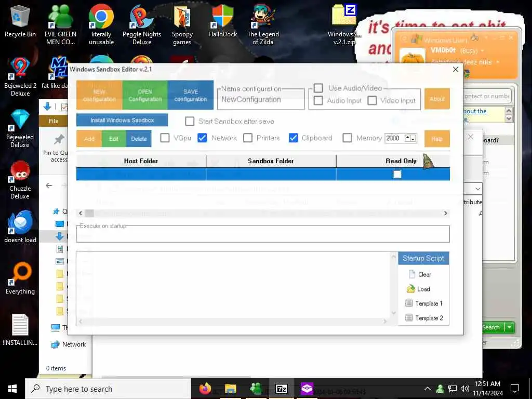Select the HalloDock desktop shortcut
532x399 pixels.
(222, 21)
